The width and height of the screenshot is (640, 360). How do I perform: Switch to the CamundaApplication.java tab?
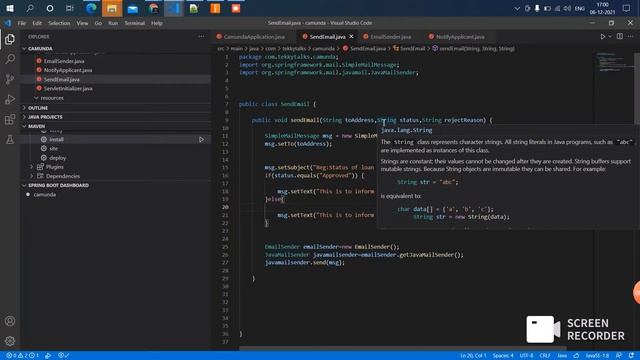point(254,37)
